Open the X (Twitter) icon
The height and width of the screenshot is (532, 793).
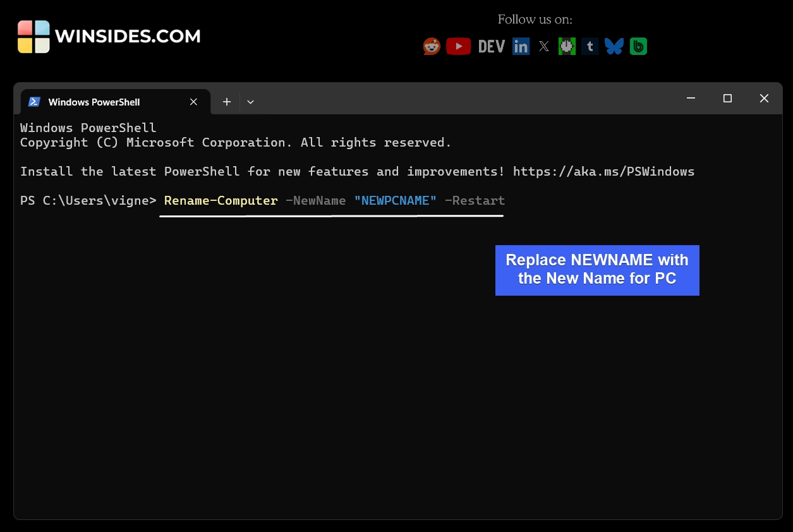[x=543, y=45]
